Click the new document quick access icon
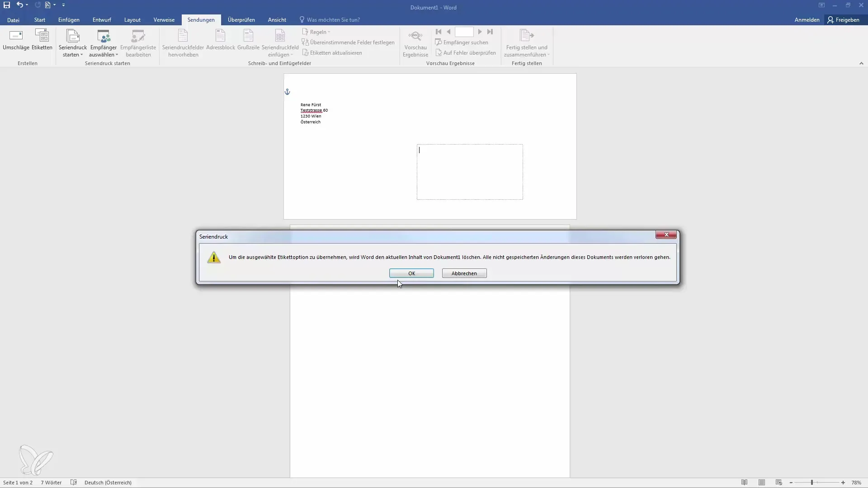Image resolution: width=868 pixels, height=488 pixels. pyautogui.click(x=47, y=5)
